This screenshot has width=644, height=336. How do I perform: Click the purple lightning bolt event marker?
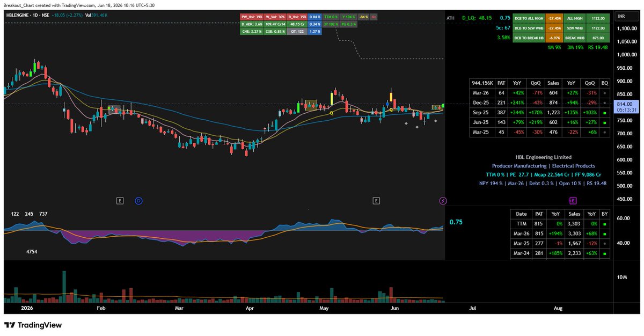tap(443, 201)
